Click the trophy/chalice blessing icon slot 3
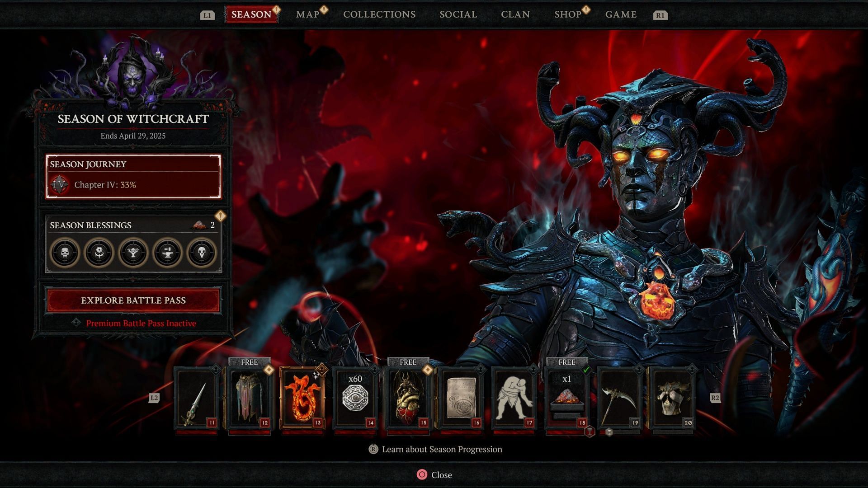 point(133,252)
